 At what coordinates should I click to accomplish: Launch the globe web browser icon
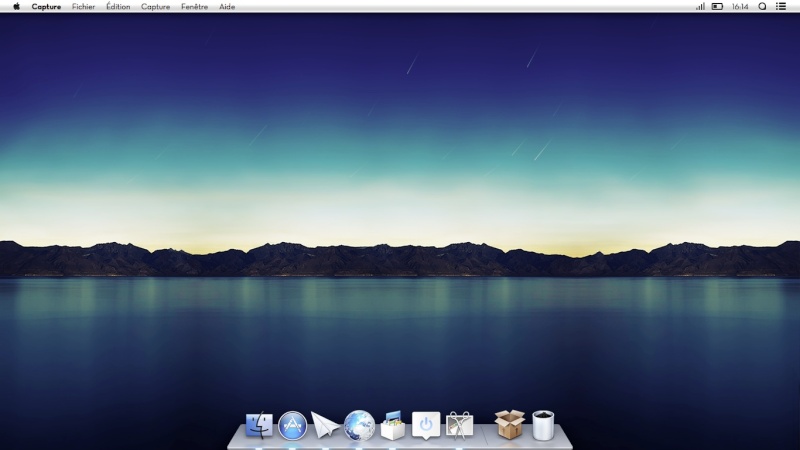[x=359, y=425]
